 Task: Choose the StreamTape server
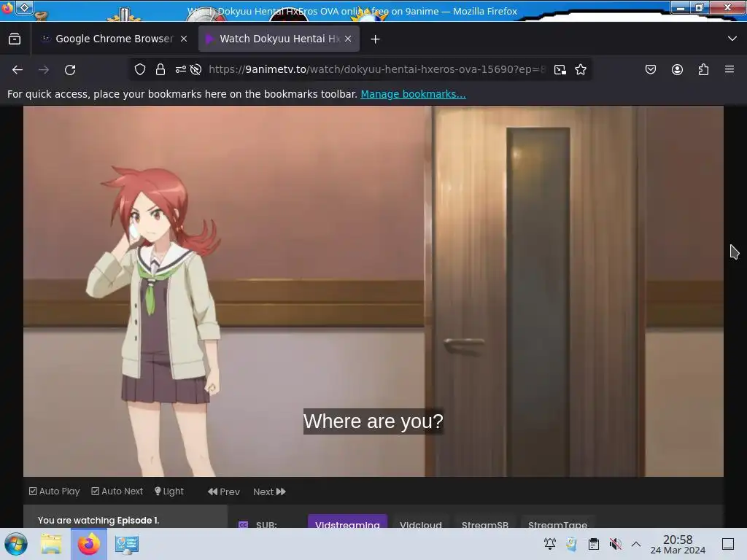557,521
